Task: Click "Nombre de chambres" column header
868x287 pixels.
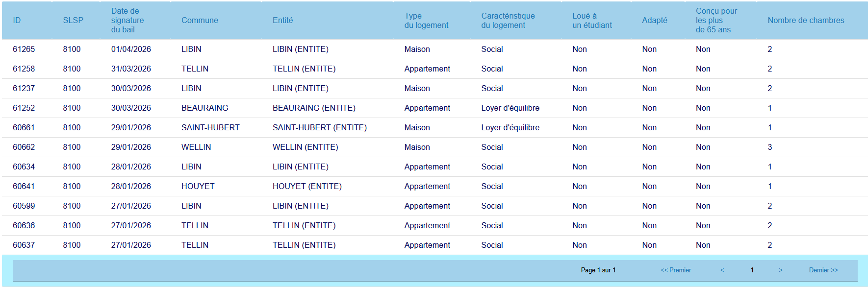Action: pos(805,21)
